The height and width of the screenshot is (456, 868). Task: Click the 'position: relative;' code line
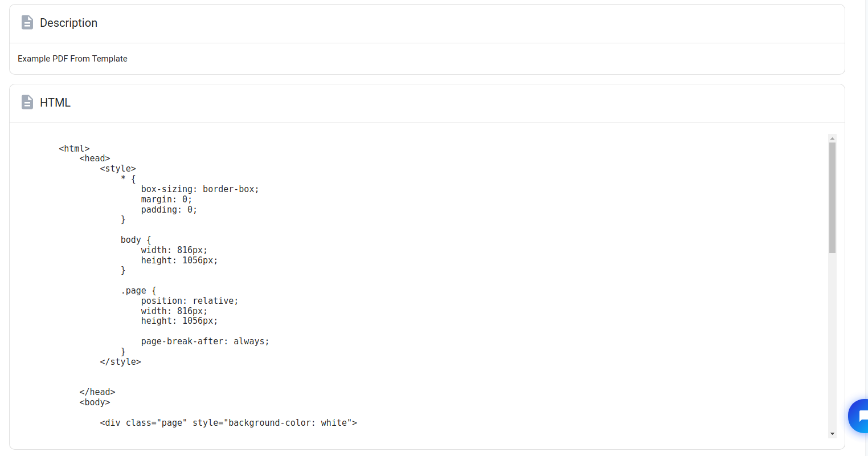click(x=190, y=301)
